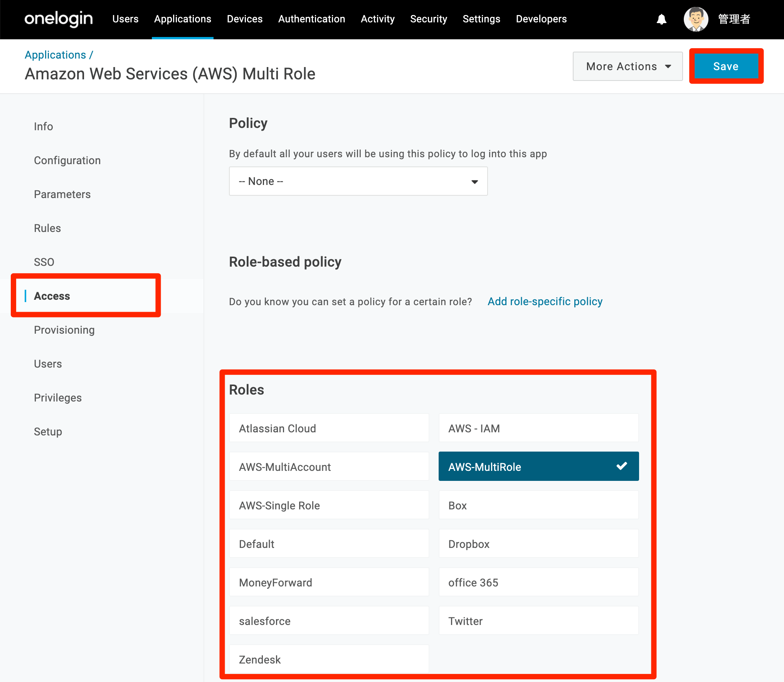Open the Security top menu
Image resolution: width=784 pixels, height=682 pixels.
[429, 19]
